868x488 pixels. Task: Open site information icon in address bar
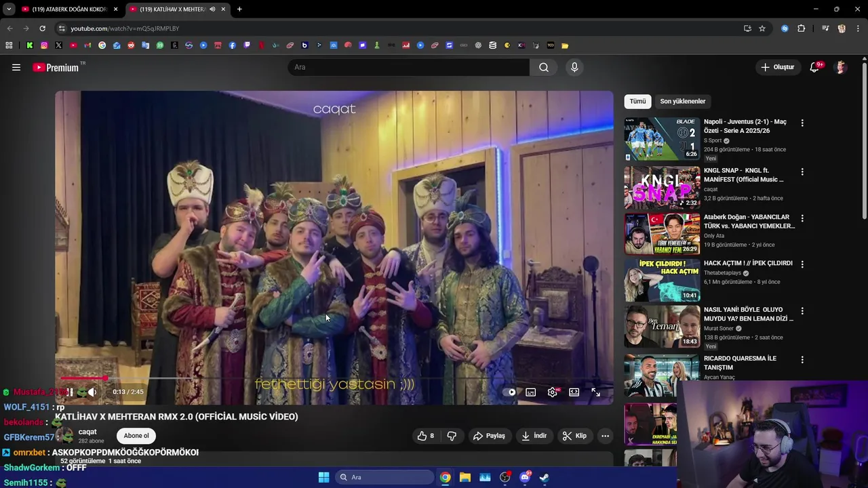click(x=62, y=28)
